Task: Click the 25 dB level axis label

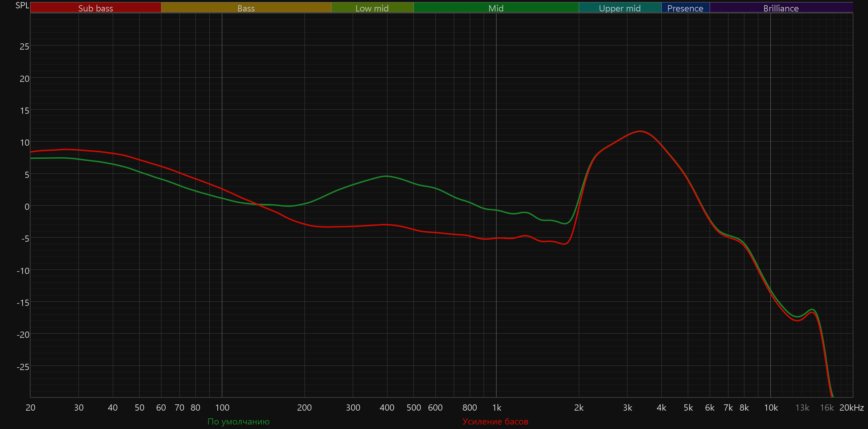Action: tap(24, 46)
